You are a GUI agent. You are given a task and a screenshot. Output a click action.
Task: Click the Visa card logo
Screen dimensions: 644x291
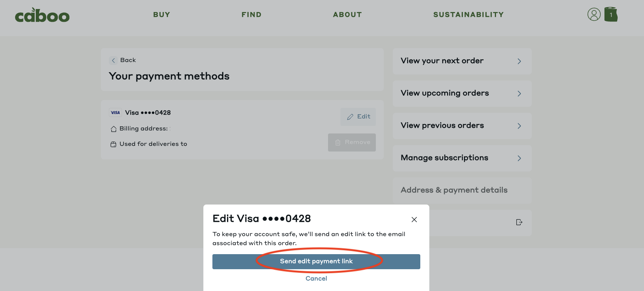[x=115, y=112]
